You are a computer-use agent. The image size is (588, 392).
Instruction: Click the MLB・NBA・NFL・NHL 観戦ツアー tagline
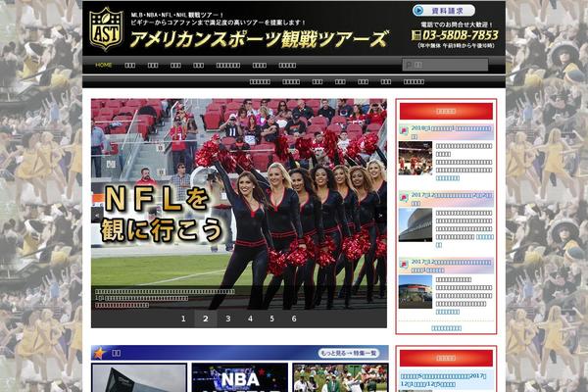[177, 15]
